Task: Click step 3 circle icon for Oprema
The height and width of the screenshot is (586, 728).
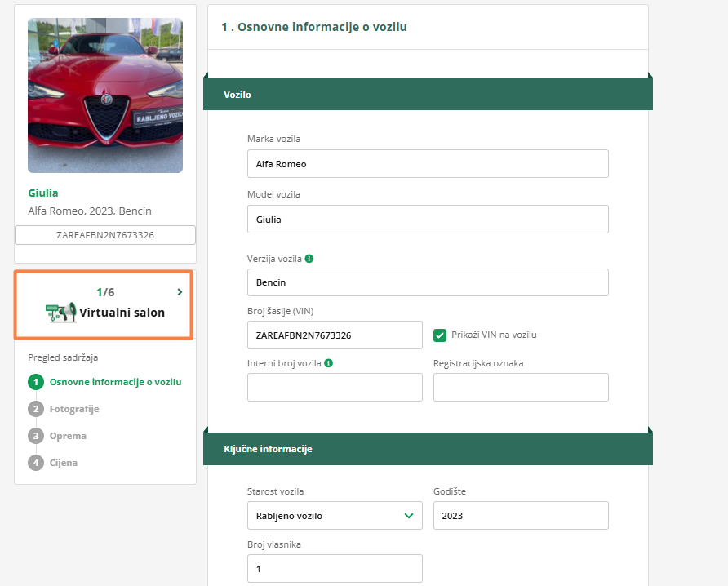Action: tap(36, 436)
